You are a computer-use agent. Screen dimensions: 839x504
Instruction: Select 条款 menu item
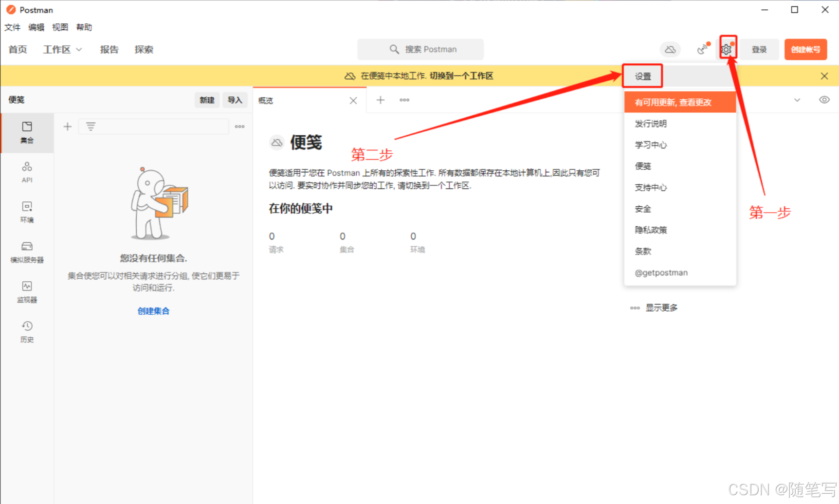[680, 252]
